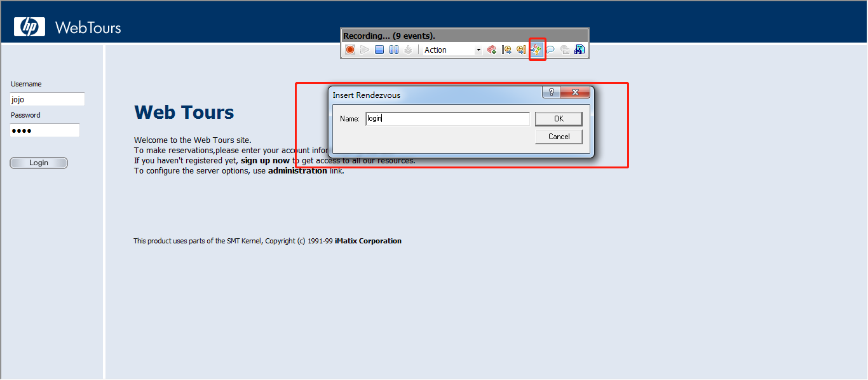This screenshot has width=868, height=380.
Task: Click the Recording... (9 events) status text
Action: [389, 36]
